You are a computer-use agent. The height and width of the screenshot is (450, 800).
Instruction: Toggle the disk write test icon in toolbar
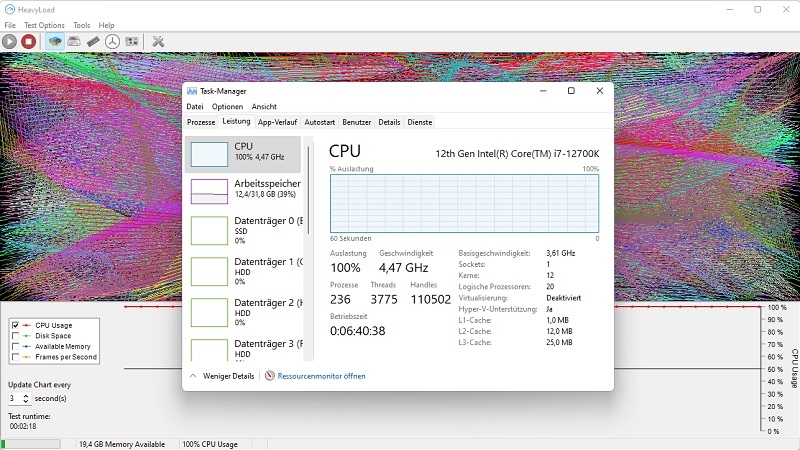(x=74, y=41)
